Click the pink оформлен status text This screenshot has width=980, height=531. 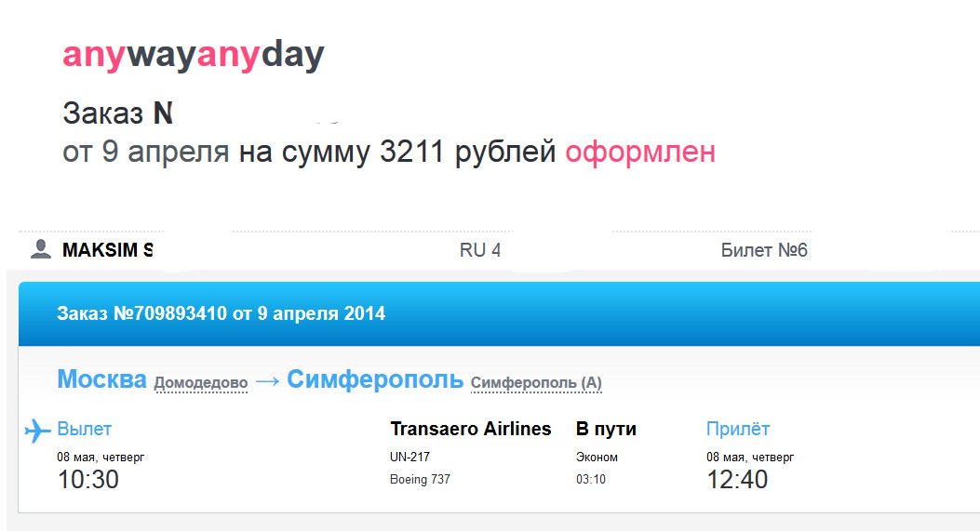coord(640,152)
